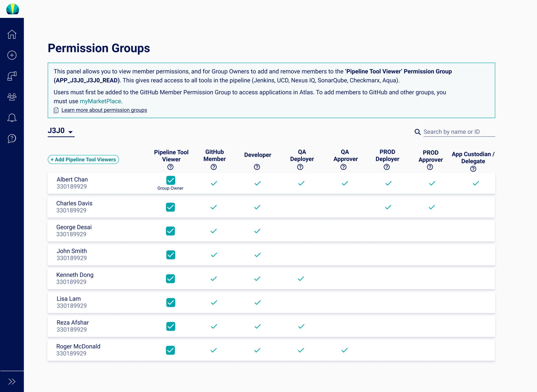Click Add Pipeline Tool Viewers button
The image size is (537, 392).
[x=83, y=160]
